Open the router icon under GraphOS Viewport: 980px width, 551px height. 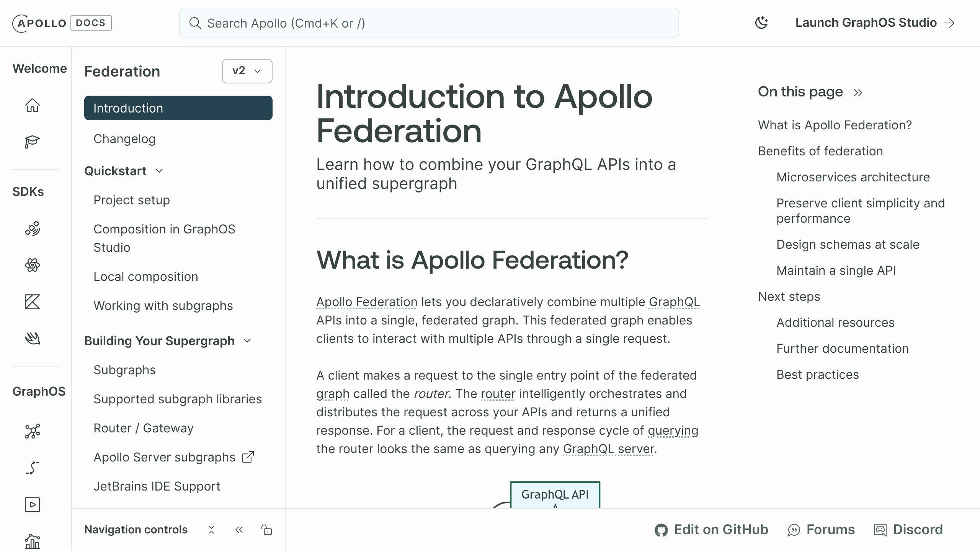[x=33, y=467]
